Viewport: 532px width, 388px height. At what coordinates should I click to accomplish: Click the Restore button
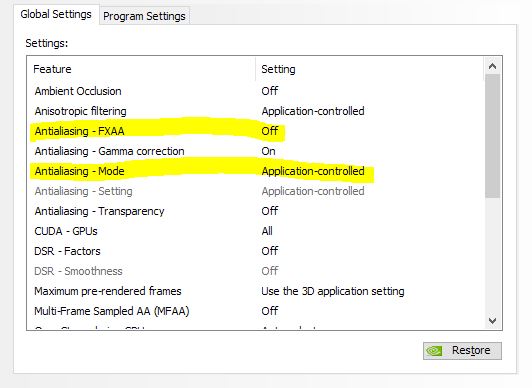coord(462,350)
